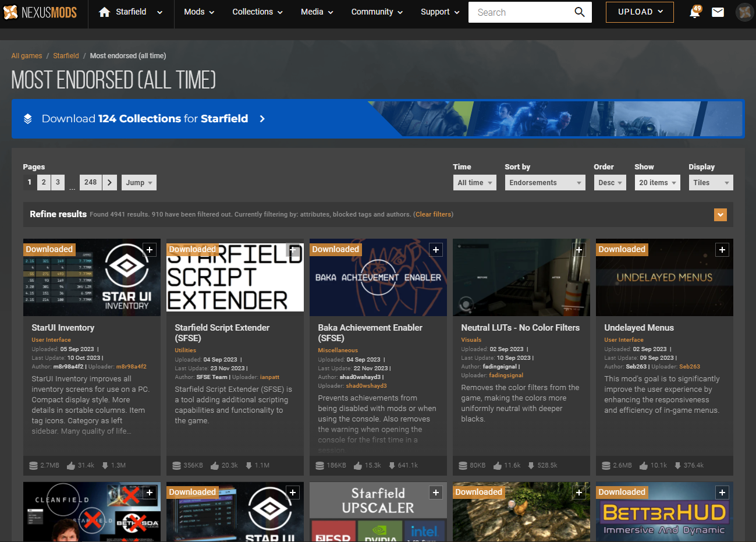Click the plus icon on Script Extender tile
Viewport: 756px width, 542px height.
(x=293, y=250)
